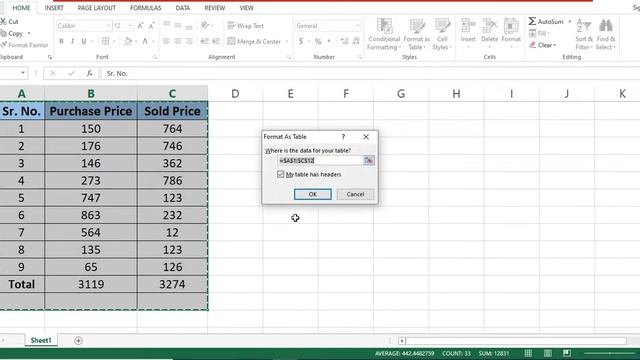
Task: Open the font size dropdown
Action: [x=130, y=26]
